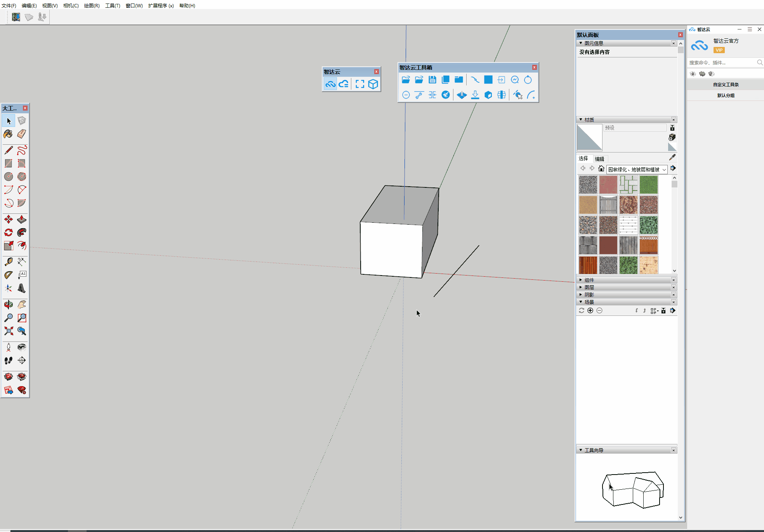Choose the Orbit camera tool
The image size is (764, 532).
pos(8,305)
